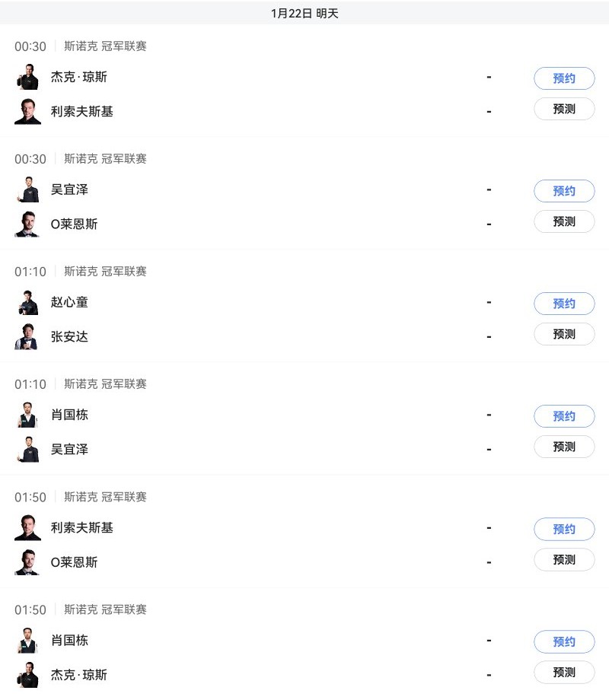Open 预测 for 肖国栋 vs 吴宜泽 match

[x=564, y=447]
